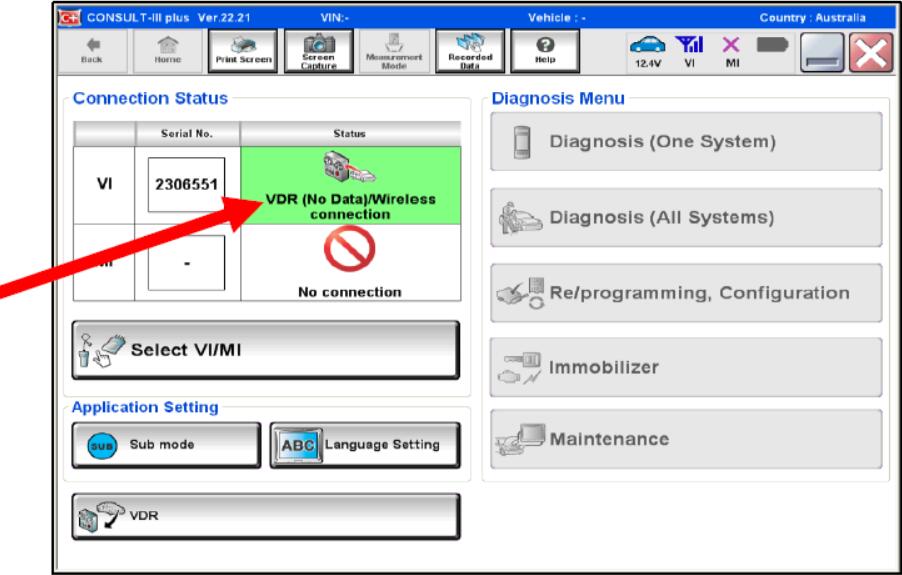902x575 pixels.
Task: Click the No connection prohibited icon
Action: click(x=349, y=249)
